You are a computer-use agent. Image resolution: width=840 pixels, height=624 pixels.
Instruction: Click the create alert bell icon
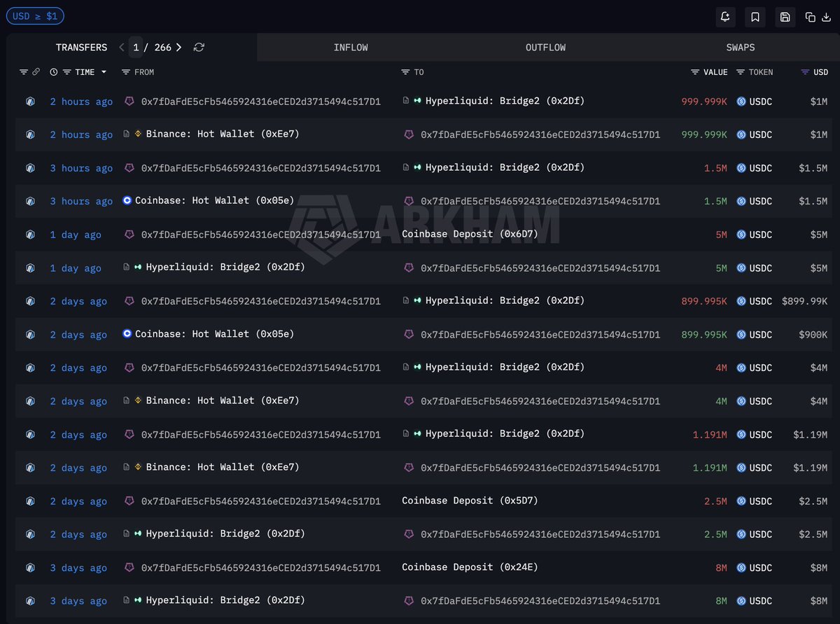(x=725, y=17)
